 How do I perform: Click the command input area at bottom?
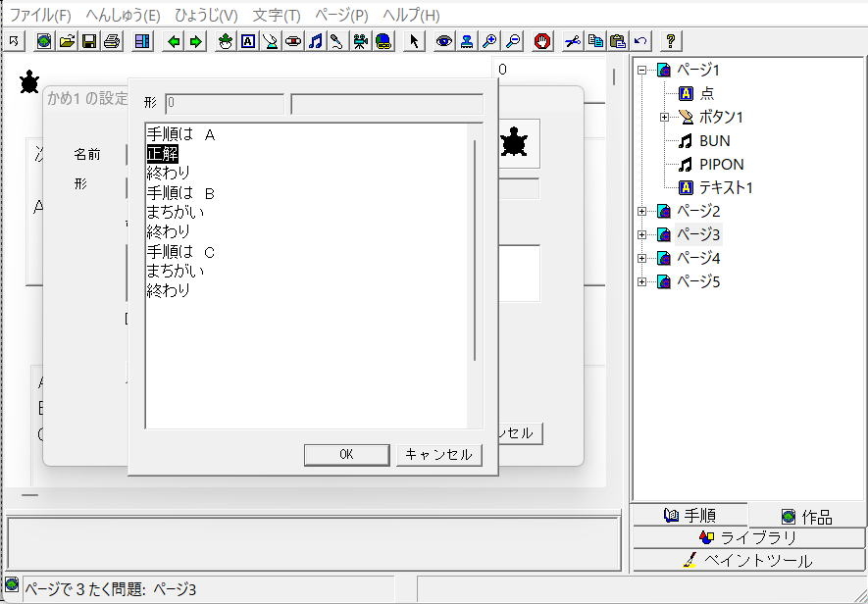pos(313,542)
